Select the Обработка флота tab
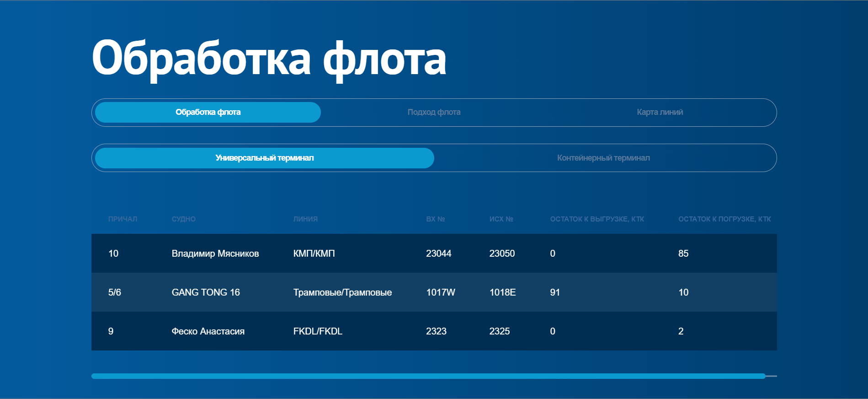 (x=208, y=112)
